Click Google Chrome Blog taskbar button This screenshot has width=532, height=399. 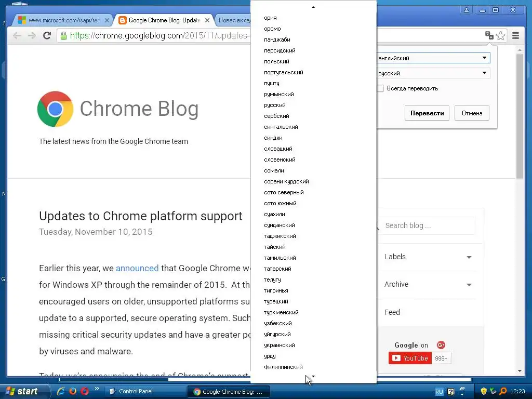click(x=229, y=392)
